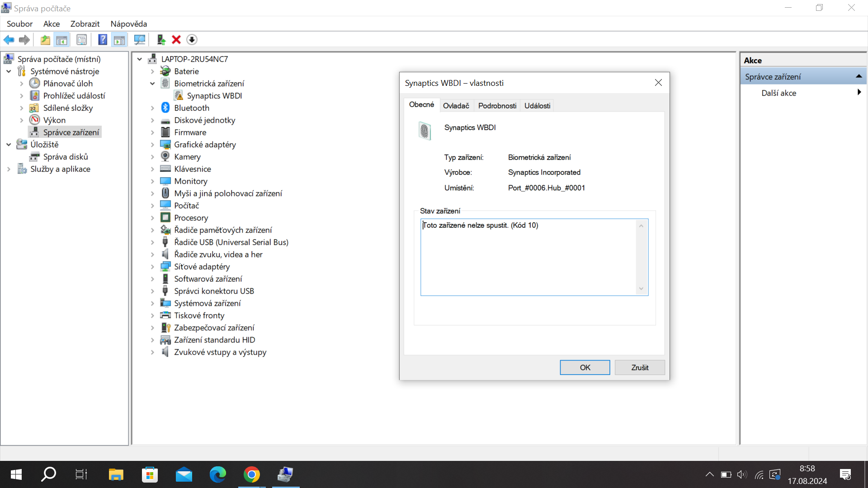Collapse the Správce zařízení actions section
The image size is (868, 488).
coord(859,77)
